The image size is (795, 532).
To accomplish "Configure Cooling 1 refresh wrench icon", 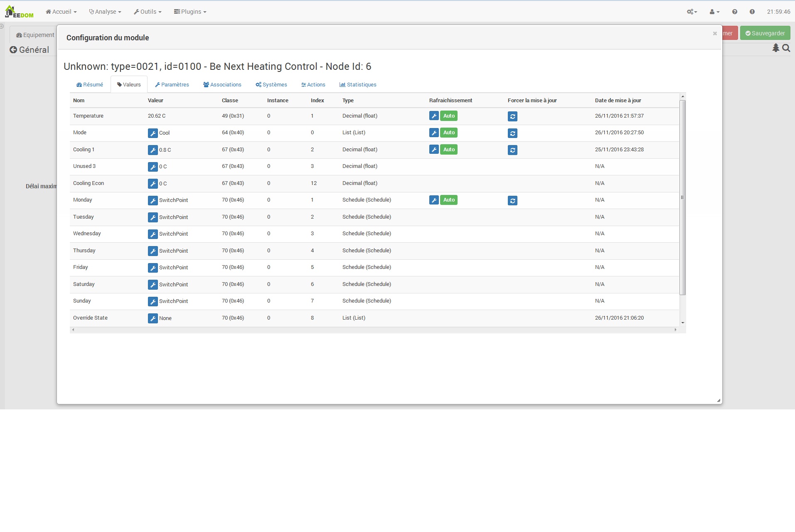I will click(434, 150).
